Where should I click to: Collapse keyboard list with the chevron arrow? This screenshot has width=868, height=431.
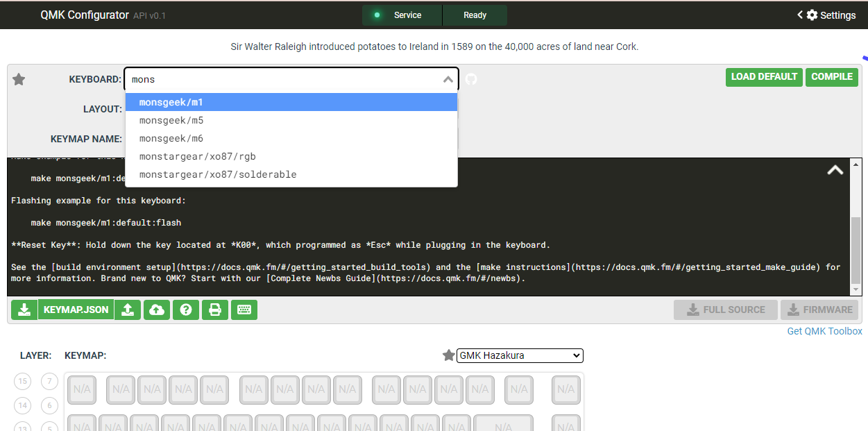[448, 80]
